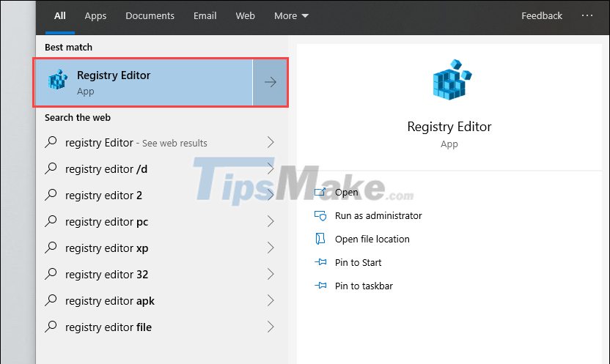
Task: Expand the More dropdown
Action: click(291, 16)
